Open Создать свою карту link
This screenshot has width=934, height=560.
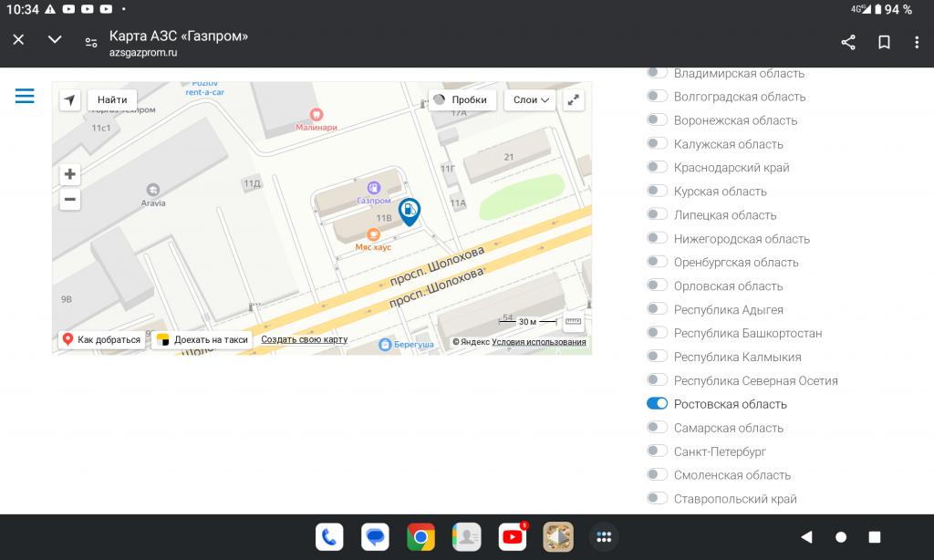coord(305,339)
